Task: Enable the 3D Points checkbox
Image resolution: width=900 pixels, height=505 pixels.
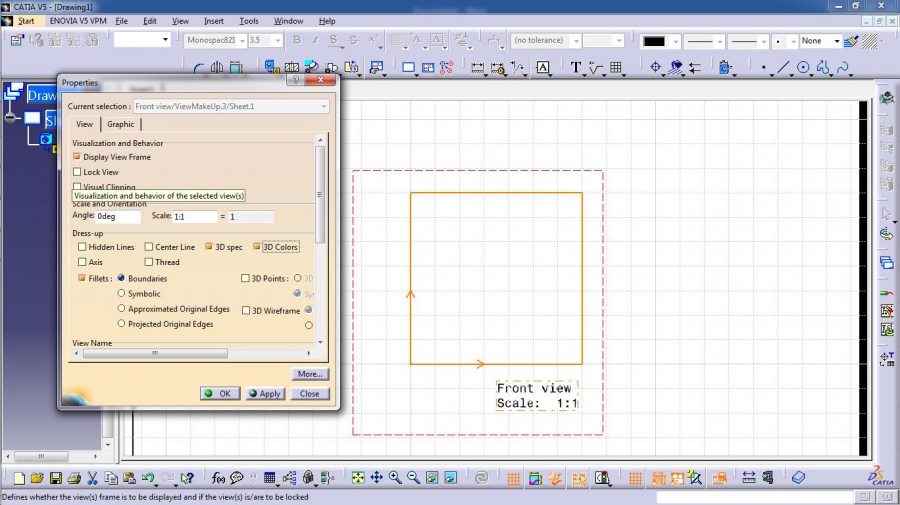Action: 245,278
